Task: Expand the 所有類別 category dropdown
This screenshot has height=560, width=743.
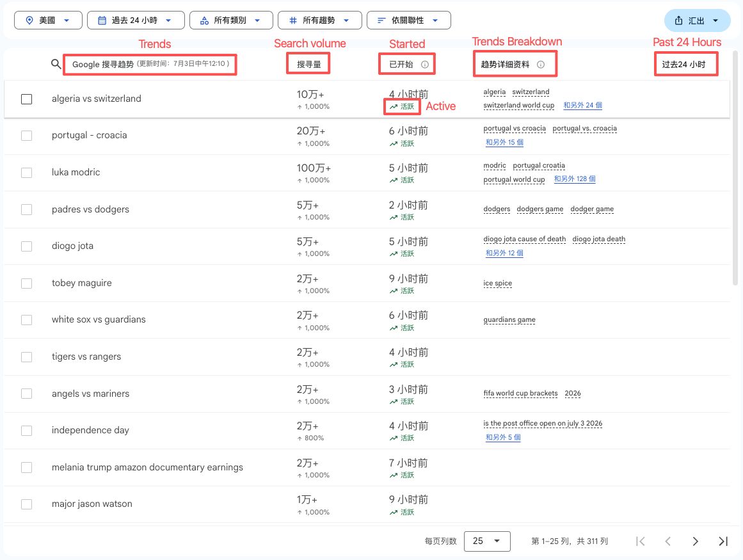Action: point(231,20)
